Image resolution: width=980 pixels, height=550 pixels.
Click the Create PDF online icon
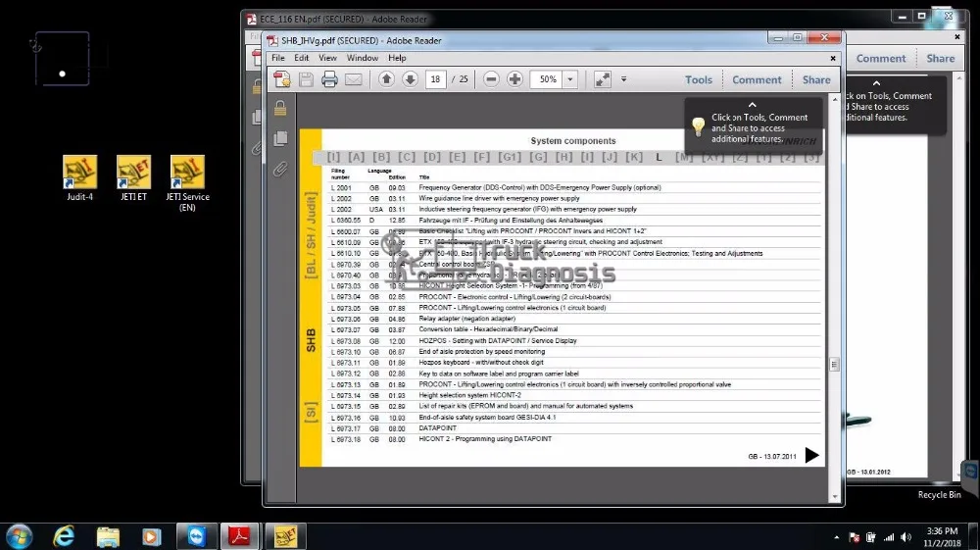(282, 79)
